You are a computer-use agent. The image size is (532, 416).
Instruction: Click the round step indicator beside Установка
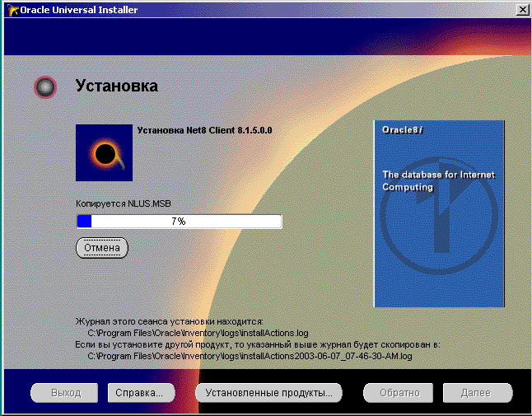point(45,87)
